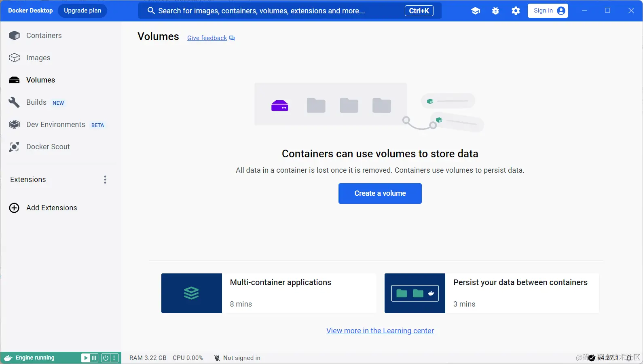Open Settings with the gear icon
This screenshot has width=643, height=364.
(516, 11)
